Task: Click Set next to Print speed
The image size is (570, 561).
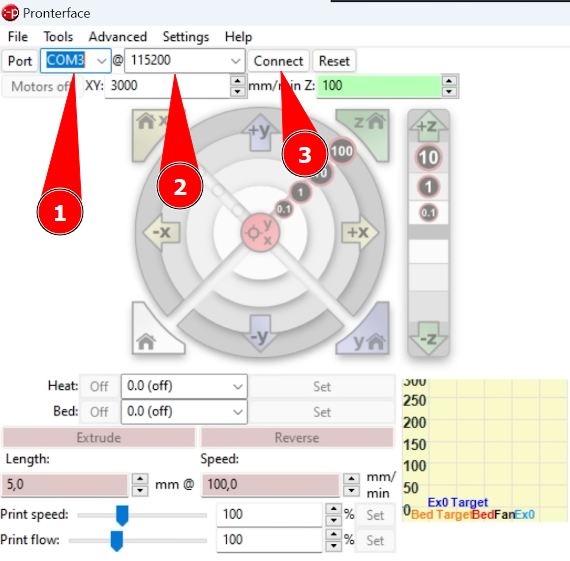Action: 375,515
